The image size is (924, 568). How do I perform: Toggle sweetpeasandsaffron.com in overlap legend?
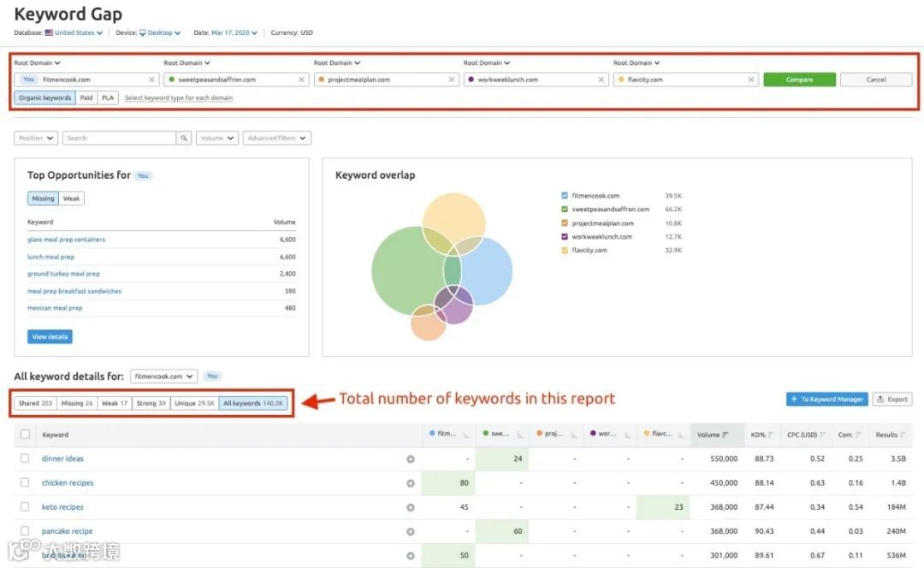tap(565, 210)
